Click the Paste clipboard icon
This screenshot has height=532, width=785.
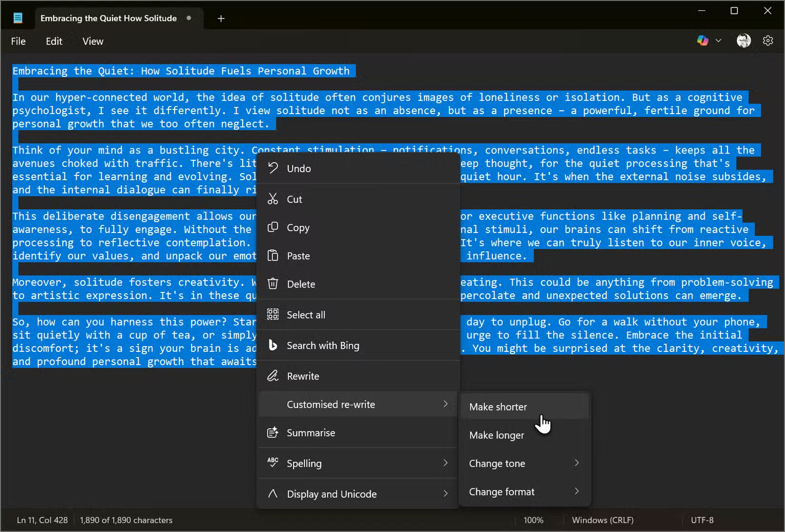pos(273,255)
